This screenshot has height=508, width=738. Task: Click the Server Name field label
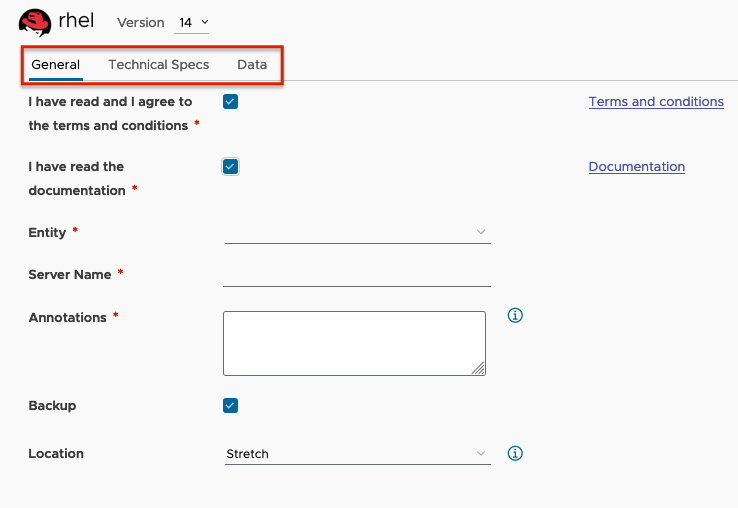[70, 274]
